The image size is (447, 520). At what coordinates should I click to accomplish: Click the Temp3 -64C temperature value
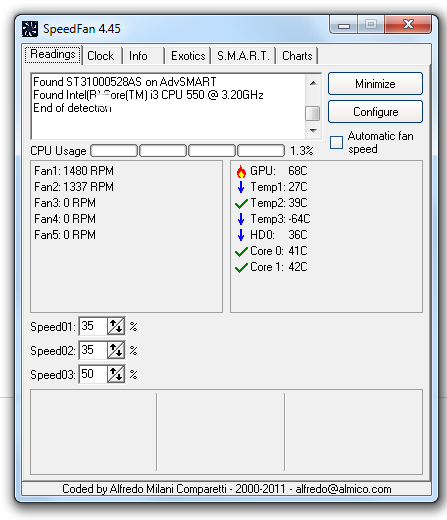pyautogui.click(x=299, y=219)
